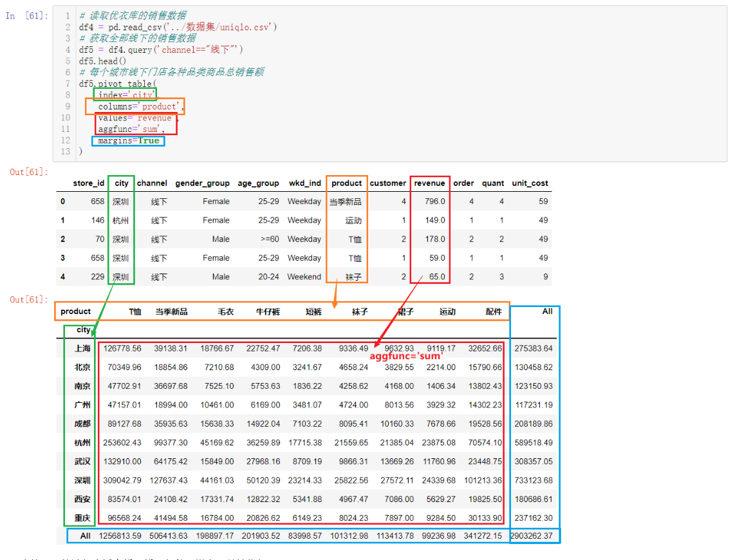
Task: Click the first Out[61] output label
Action: 29,172
